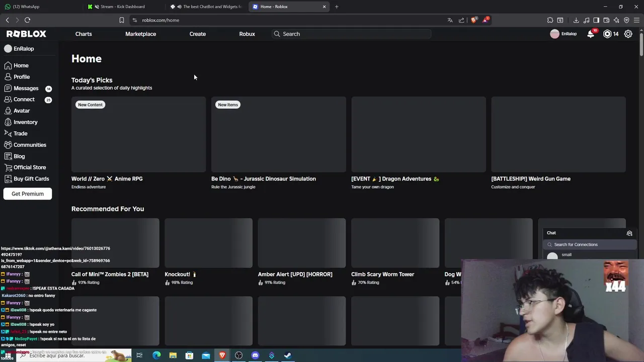Click the page vertical scrollbar

tap(641, 43)
